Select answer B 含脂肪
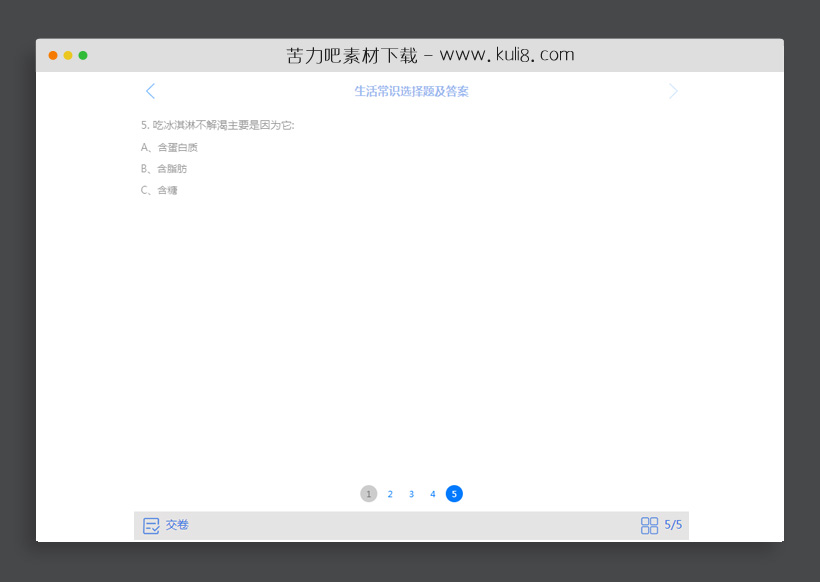 point(165,168)
